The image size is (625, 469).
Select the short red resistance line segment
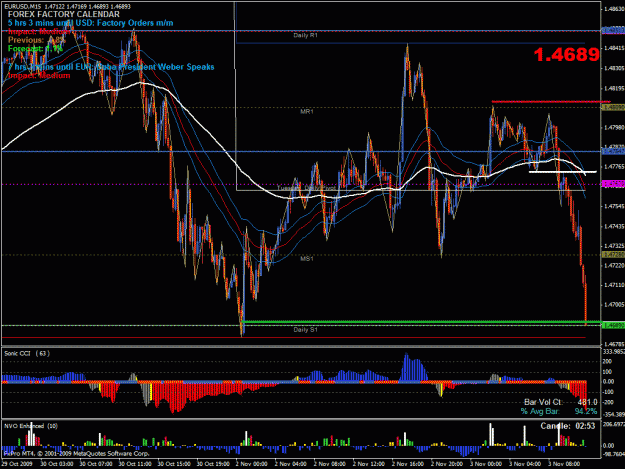tap(551, 102)
